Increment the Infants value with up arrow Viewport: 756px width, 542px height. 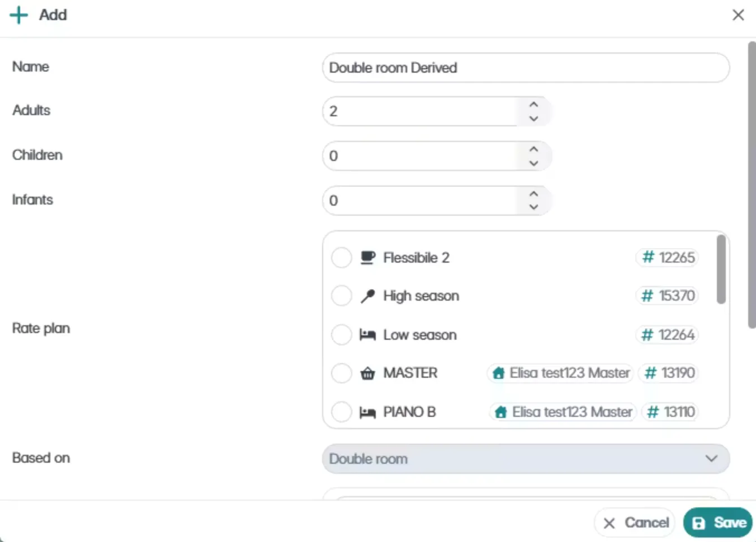coord(533,194)
